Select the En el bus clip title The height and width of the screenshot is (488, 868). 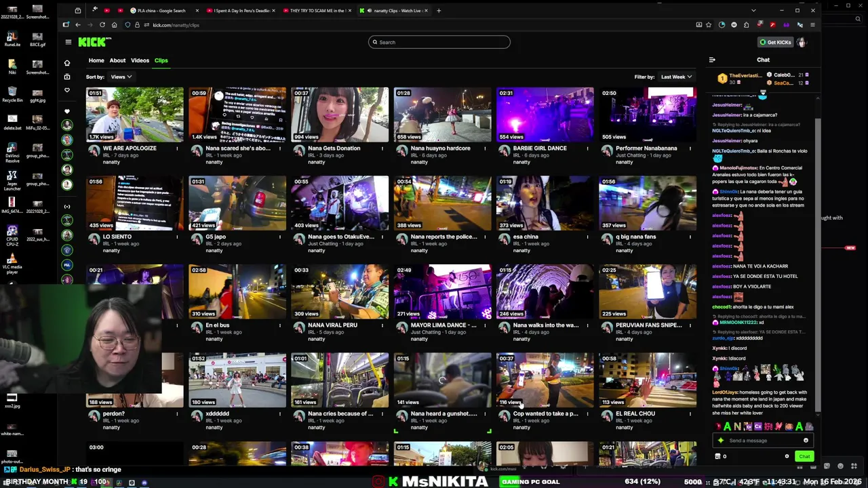tap(217, 325)
